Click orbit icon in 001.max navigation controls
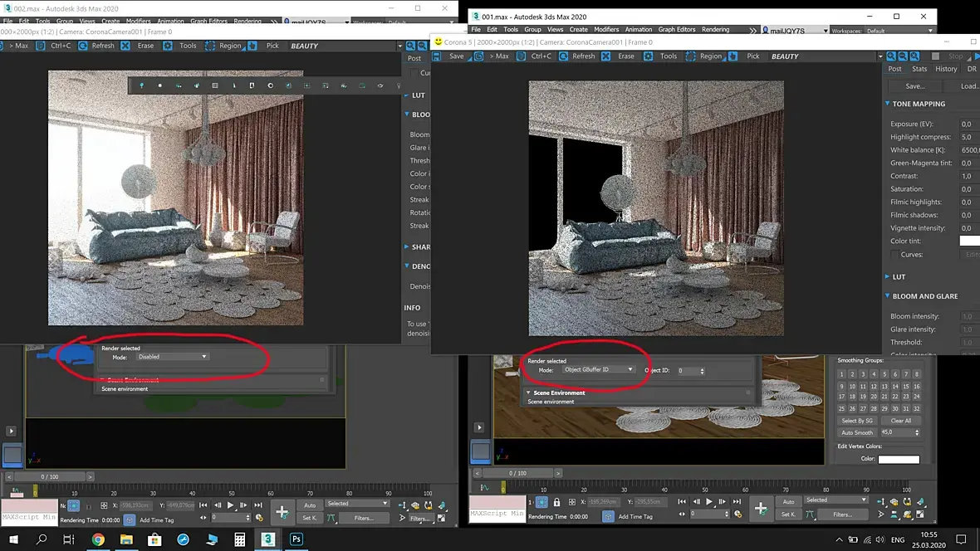Screen dimensions: 980x551 click(x=907, y=514)
